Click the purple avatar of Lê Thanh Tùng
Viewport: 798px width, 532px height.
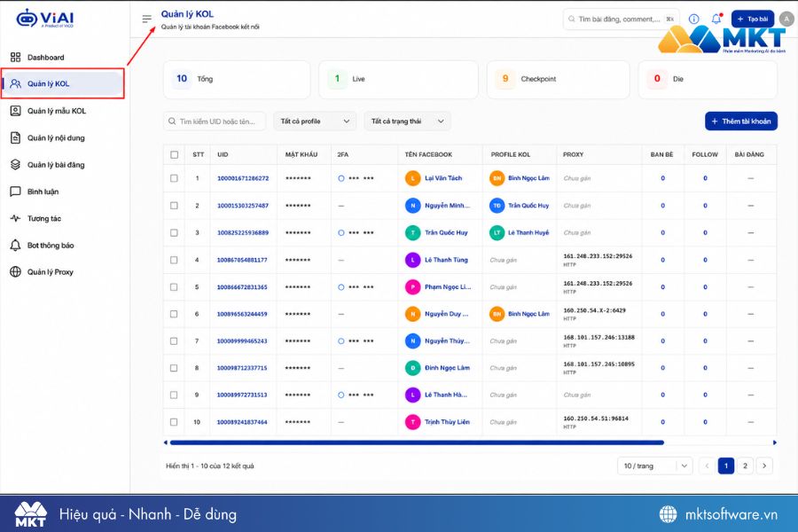click(x=412, y=260)
